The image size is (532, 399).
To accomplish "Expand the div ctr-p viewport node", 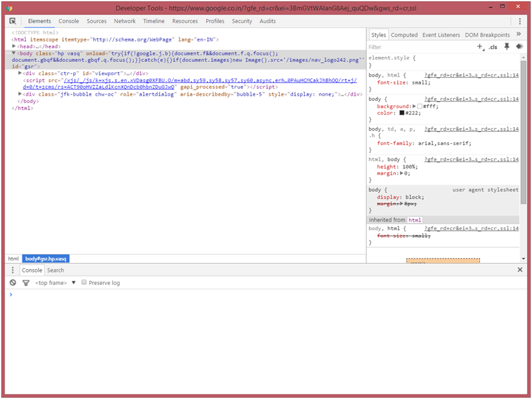I will click(20, 73).
